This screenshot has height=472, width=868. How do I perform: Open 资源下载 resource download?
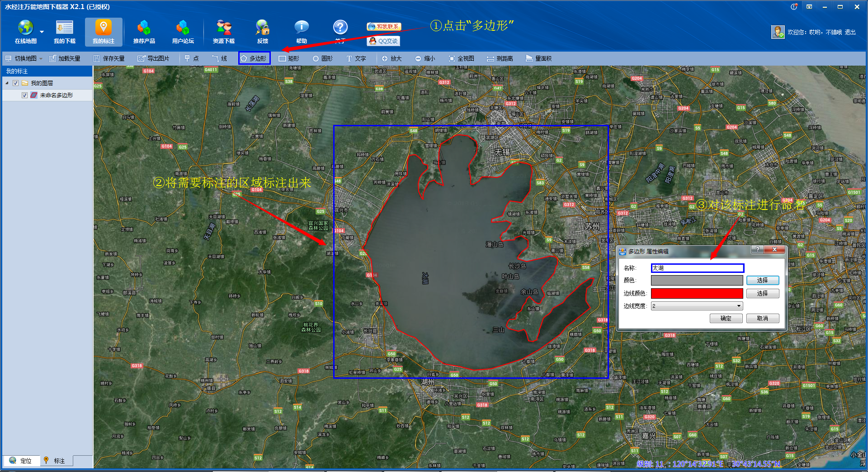(x=224, y=32)
